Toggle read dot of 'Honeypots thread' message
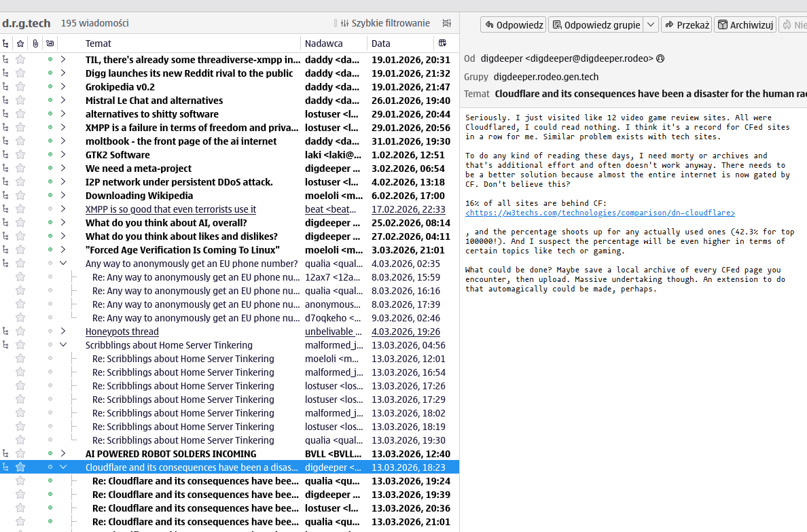807x532 pixels. pos(50,332)
